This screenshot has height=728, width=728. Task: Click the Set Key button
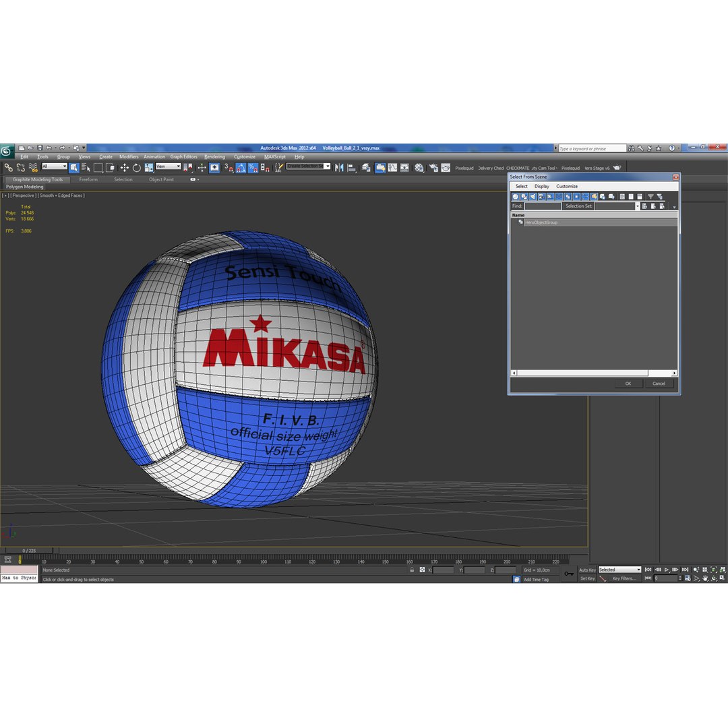point(587,578)
